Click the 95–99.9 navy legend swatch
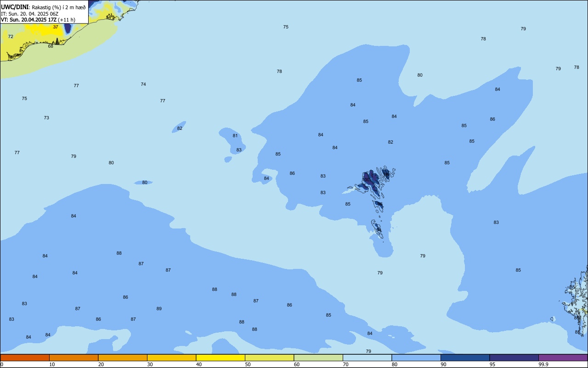Viewport: 588px width, 368px height. [514, 357]
